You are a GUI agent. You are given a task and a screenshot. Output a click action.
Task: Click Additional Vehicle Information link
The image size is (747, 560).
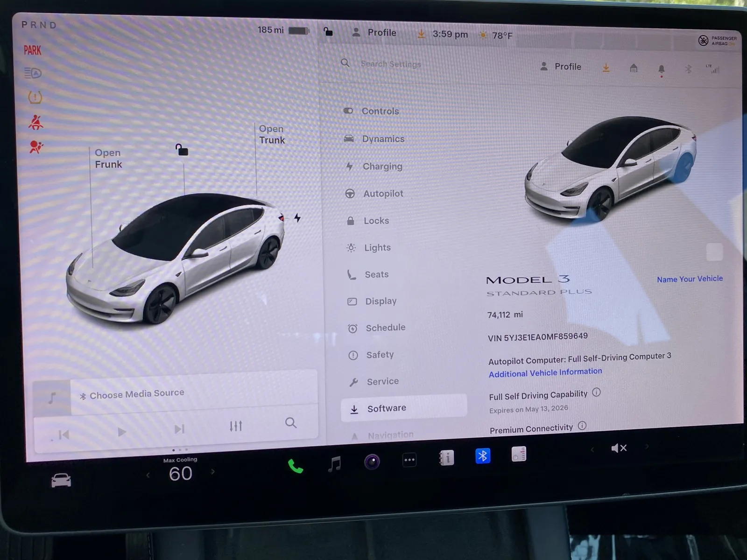(x=545, y=373)
